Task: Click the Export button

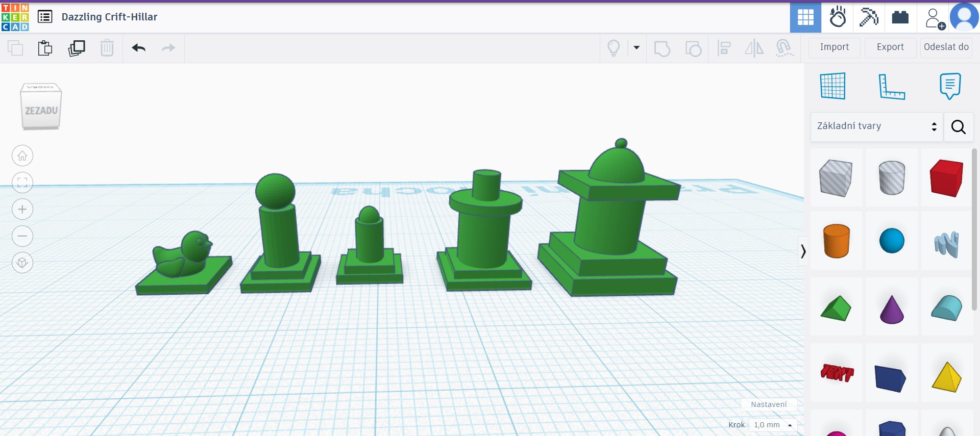Action: pos(890,47)
